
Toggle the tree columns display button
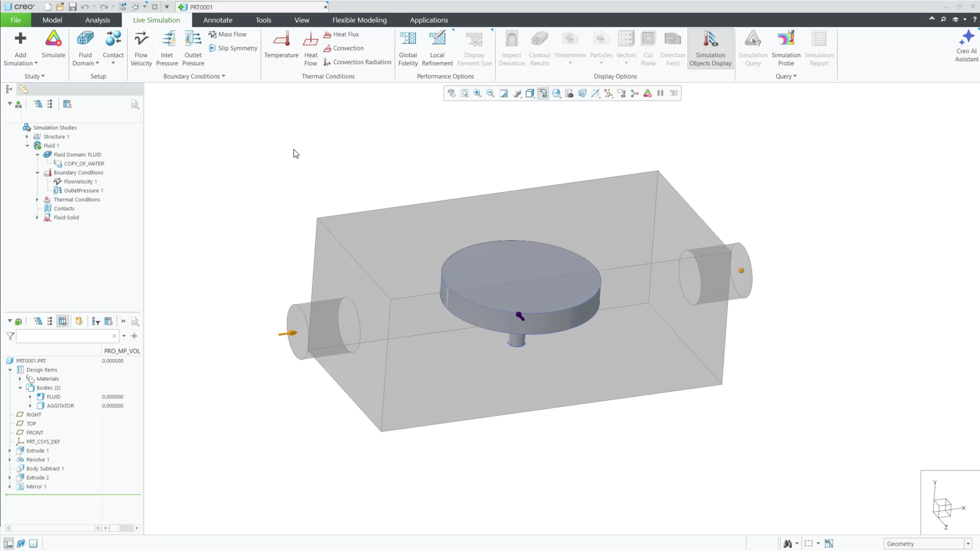(62, 321)
